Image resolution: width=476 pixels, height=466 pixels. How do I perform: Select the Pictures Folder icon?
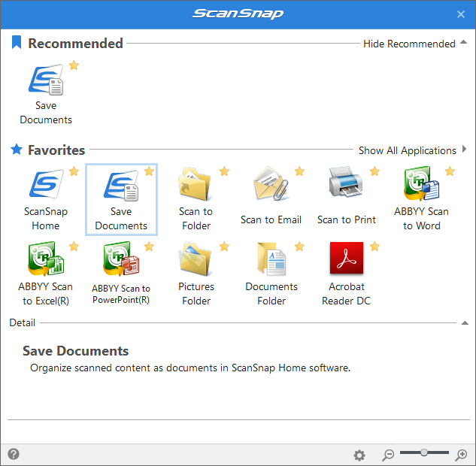(x=195, y=259)
